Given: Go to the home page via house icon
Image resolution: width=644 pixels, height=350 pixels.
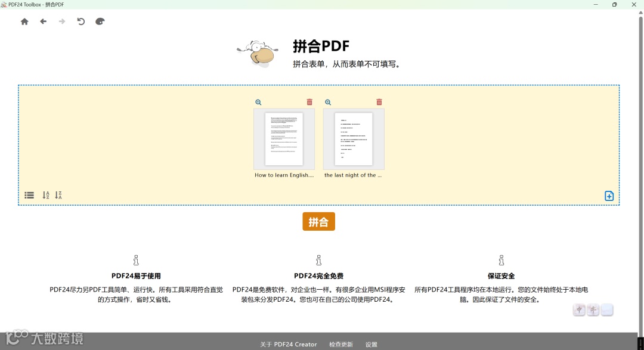Looking at the screenshot, I should click(24, 21).
